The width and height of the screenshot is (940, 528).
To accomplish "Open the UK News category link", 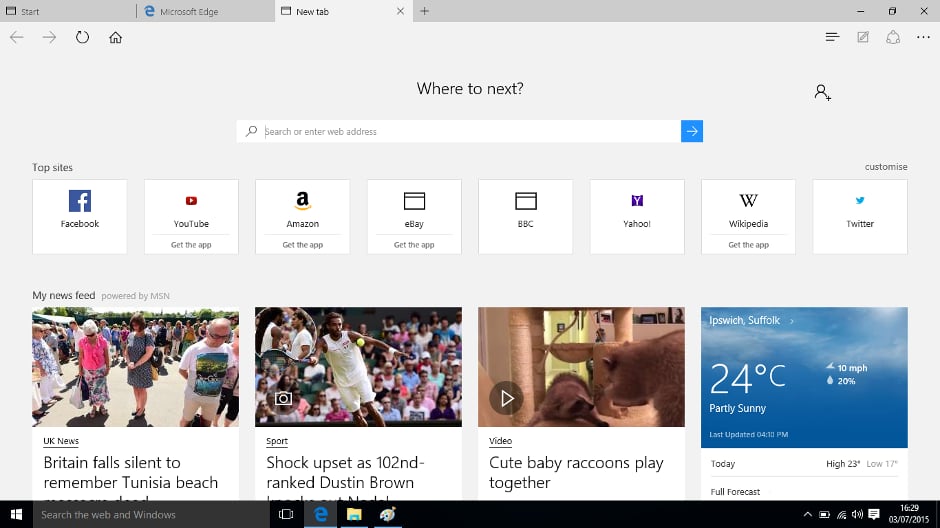I will coord(61,441).
